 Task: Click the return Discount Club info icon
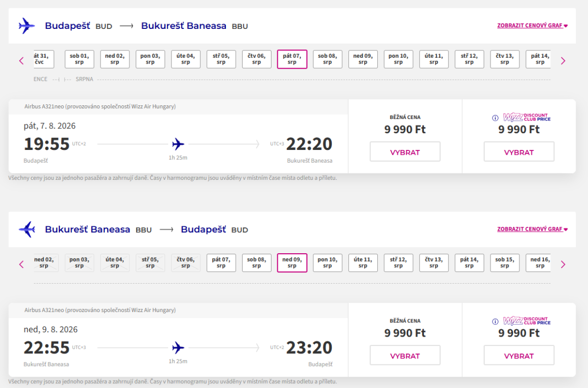[x=495, y=321]
